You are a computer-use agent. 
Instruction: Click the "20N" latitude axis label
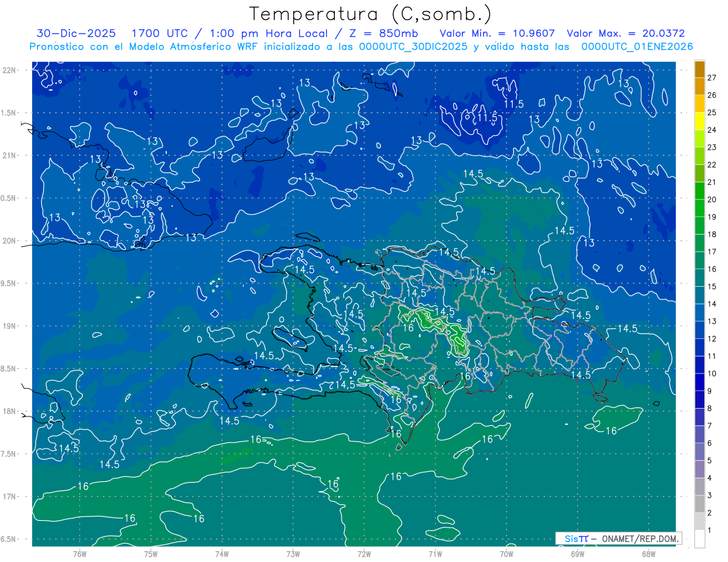(10, 241)
